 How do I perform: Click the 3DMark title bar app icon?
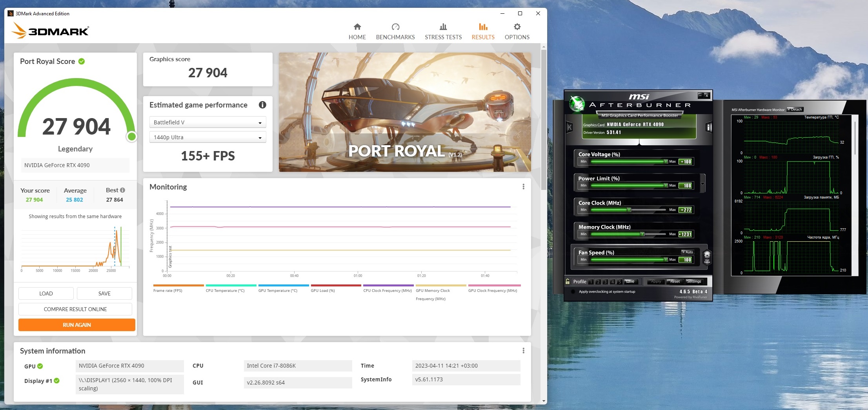pos(11,13)
